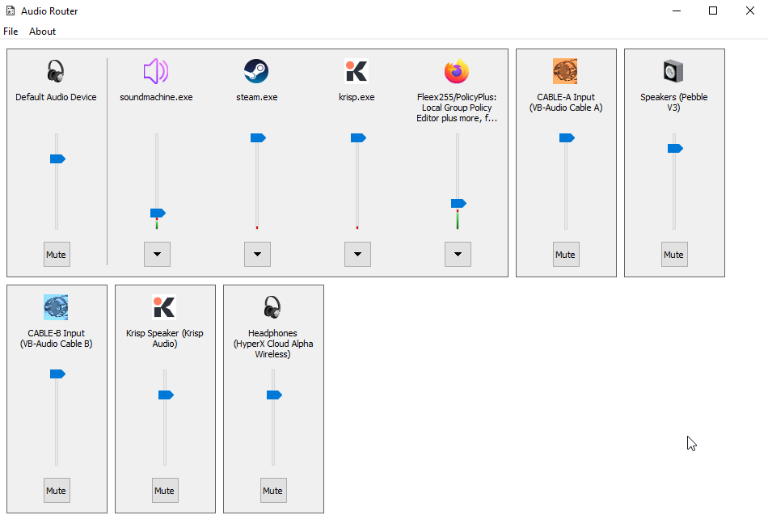Image resolution: width=768 pixels, height=532 pixels.
Task: Click the CABLE-A Input volume slider handle
Action: pos(567,138)
